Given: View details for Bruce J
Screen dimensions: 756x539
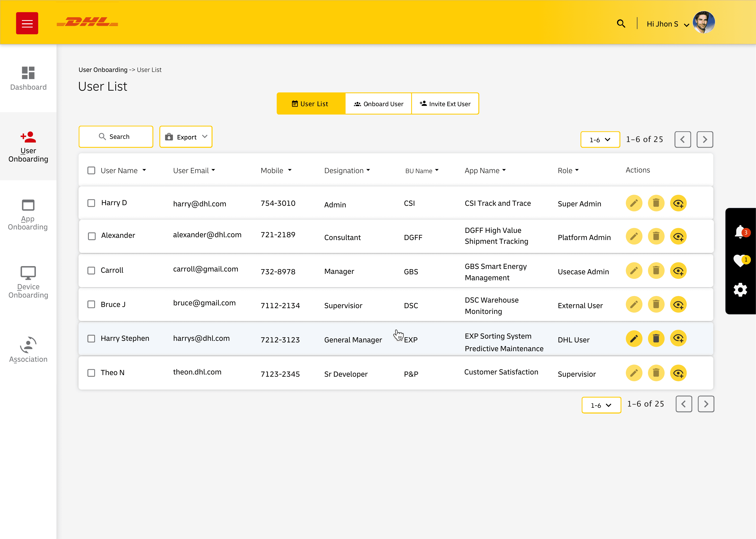Looking at the screenshot, I should (x=678, y=304).
